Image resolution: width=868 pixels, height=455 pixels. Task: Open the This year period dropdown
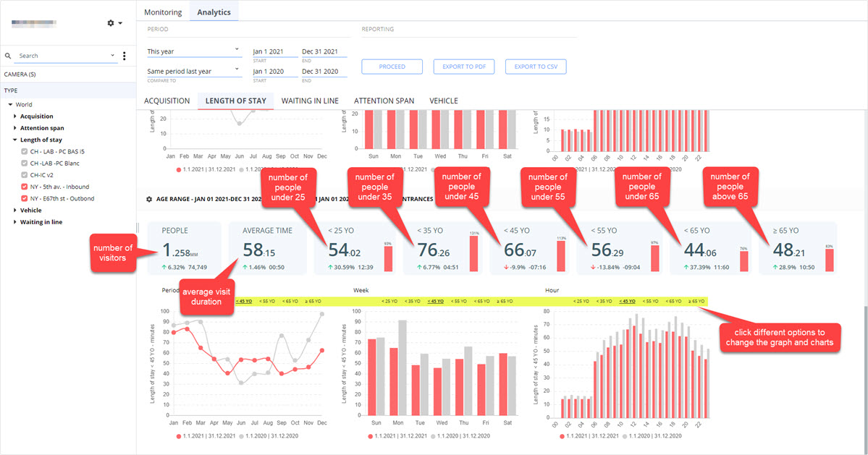point(194,51)
